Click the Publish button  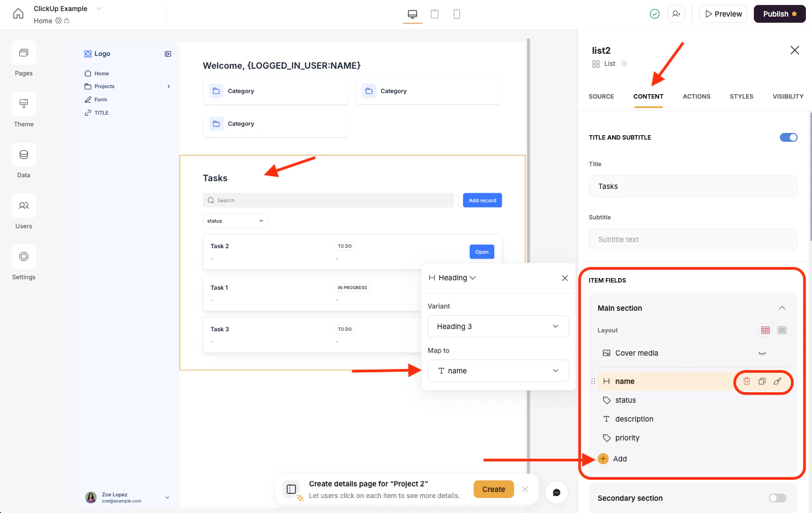point(780,14)
